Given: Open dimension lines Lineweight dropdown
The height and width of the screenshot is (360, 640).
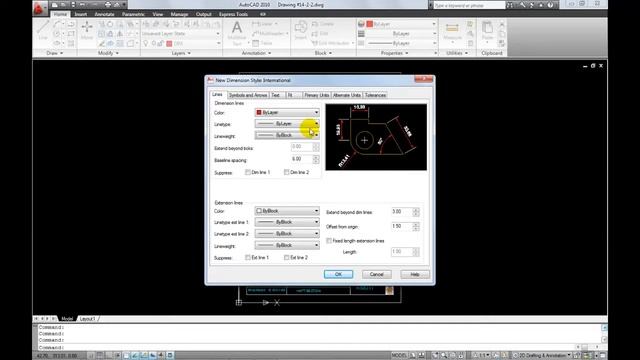Looking at the screenshot, I should (287, 135).
